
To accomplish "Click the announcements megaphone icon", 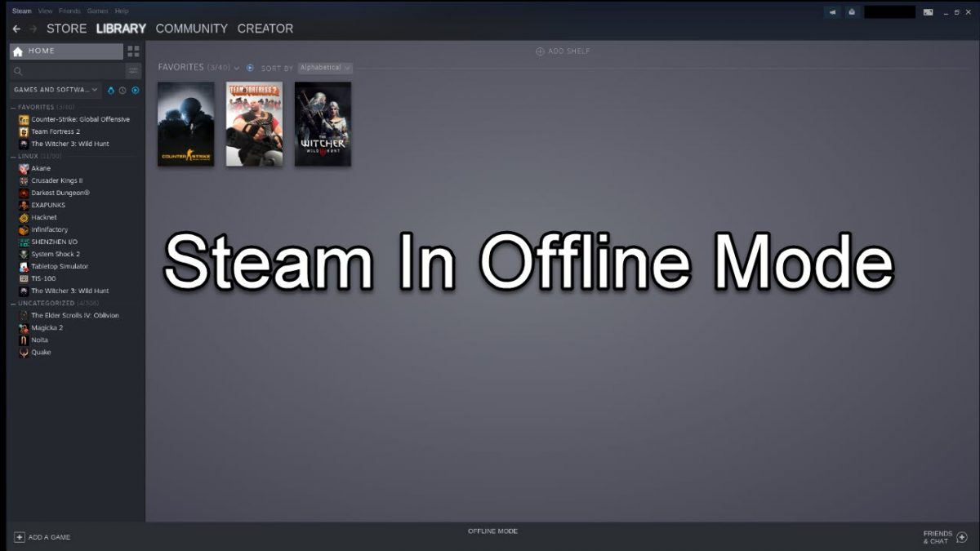I will tap(832, 12).
